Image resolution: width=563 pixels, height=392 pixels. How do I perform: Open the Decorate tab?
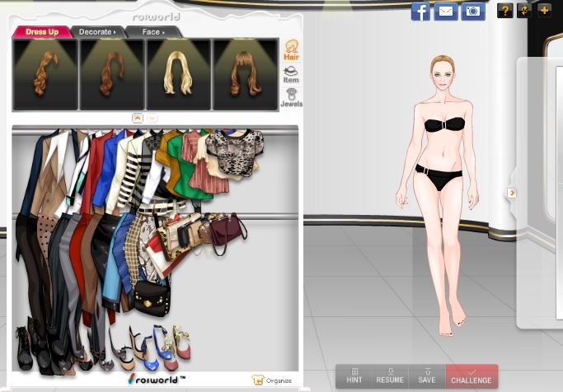click(x=97, y=32)
